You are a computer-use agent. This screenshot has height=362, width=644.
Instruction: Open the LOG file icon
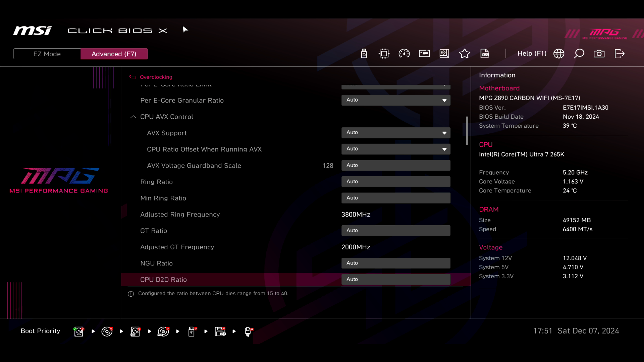[484, 54]
